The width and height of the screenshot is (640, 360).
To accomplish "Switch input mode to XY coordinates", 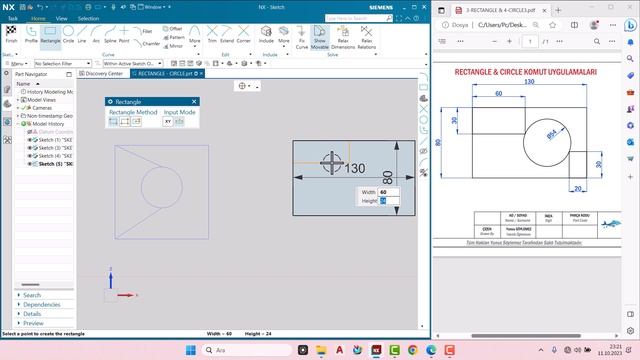I will tap(168, 122).
